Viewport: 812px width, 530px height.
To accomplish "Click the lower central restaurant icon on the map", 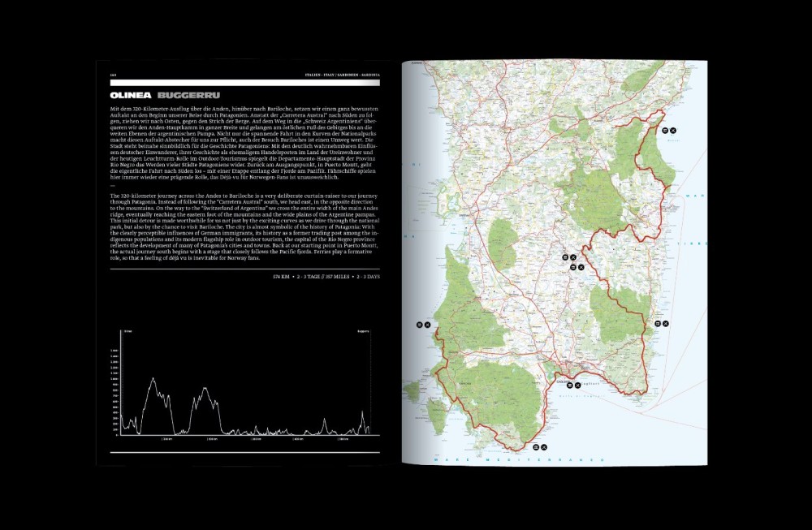I will [581, 267].
